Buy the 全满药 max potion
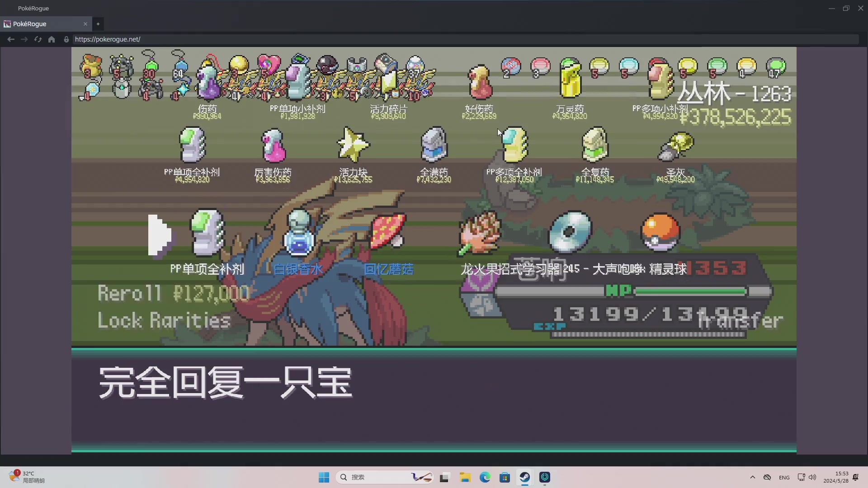The image size is (868, 488). coord(434,145)
